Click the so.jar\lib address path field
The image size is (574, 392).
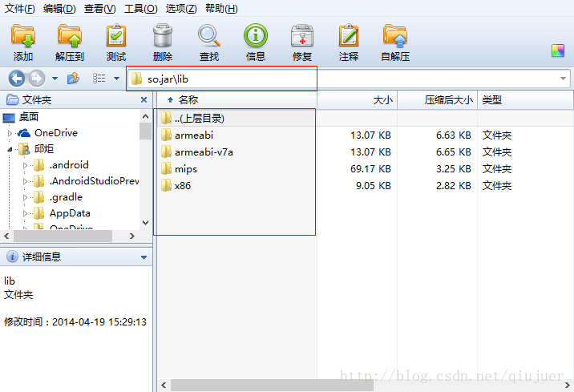(x=348, y=79)
